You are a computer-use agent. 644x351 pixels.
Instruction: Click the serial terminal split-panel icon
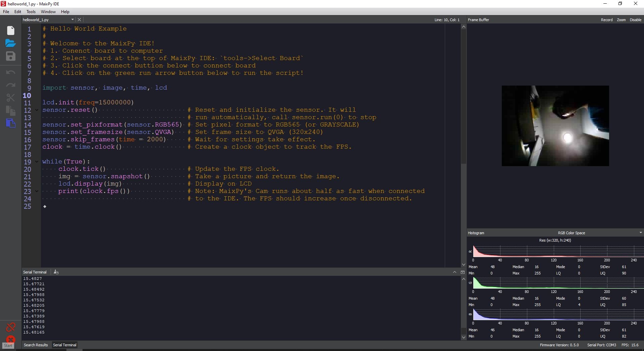[x=463, y=272]
